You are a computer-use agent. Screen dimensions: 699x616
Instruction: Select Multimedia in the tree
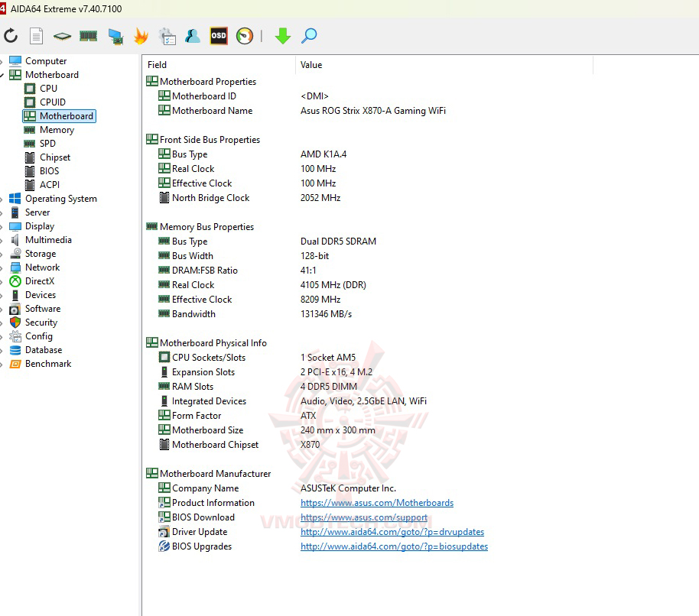coord(48,240)
